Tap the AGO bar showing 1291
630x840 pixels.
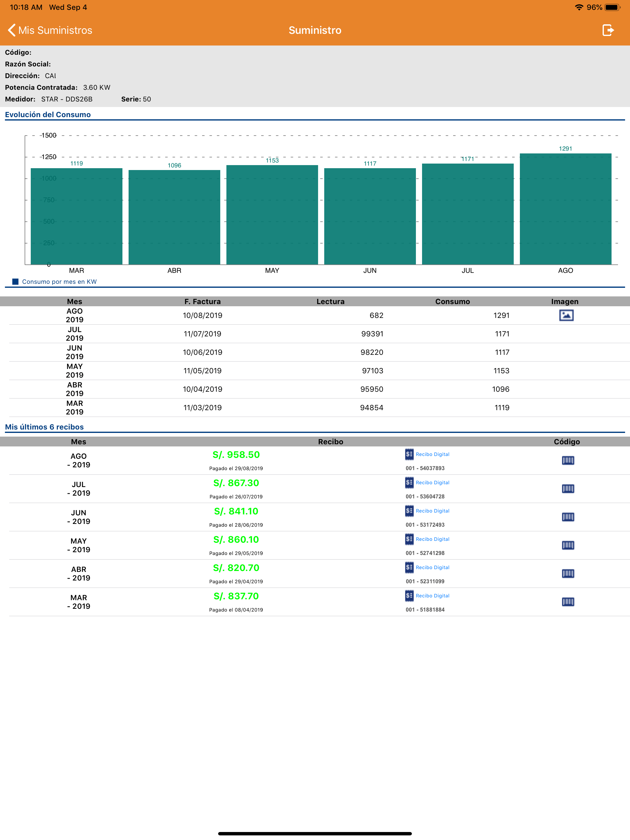565,209
